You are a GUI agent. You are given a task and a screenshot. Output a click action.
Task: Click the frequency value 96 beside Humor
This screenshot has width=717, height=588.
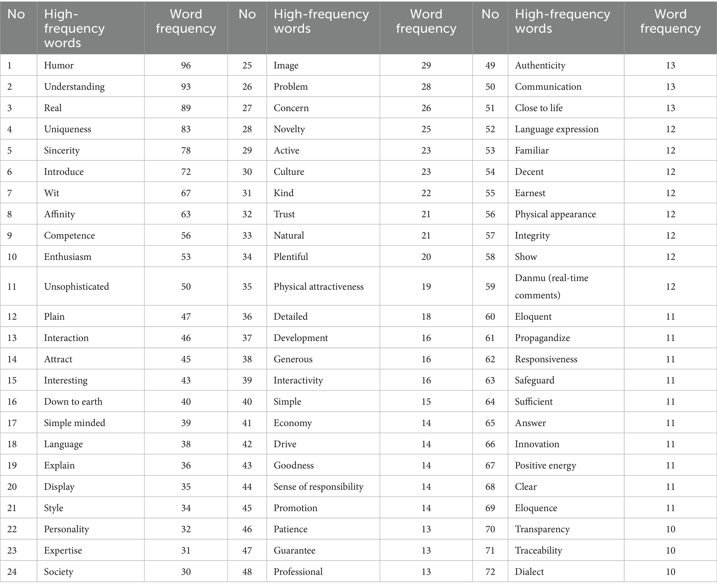(186, 65)
